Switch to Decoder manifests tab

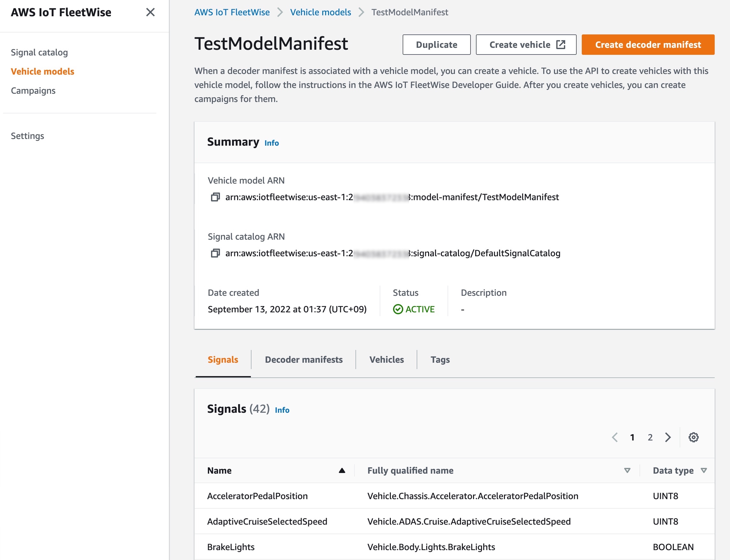303,359
